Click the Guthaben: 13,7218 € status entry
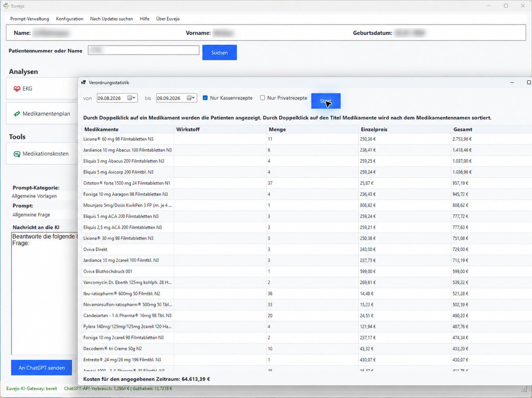 tap(152, 388)
